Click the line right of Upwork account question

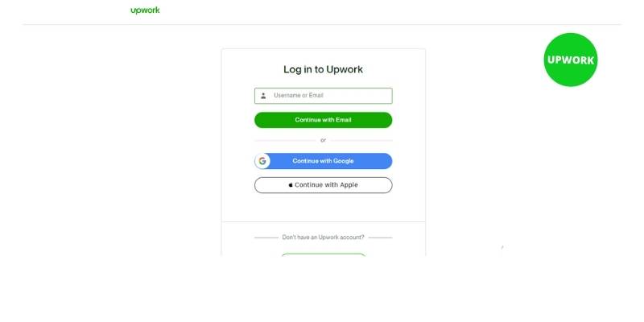click(380, 237)
